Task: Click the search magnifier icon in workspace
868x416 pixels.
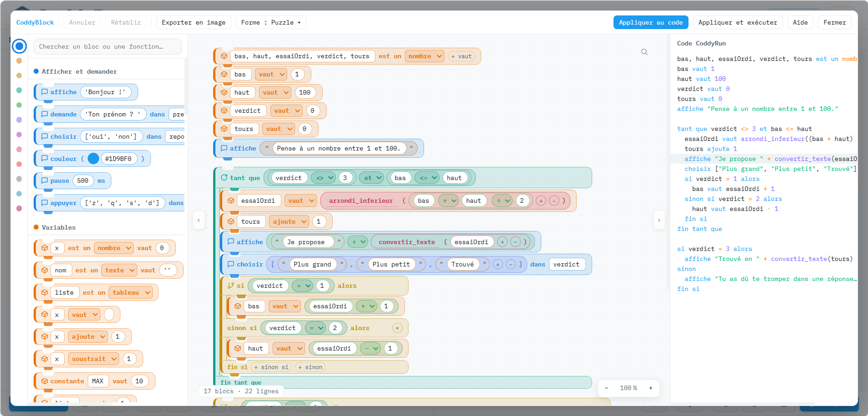Action: (x=644, y=52)
